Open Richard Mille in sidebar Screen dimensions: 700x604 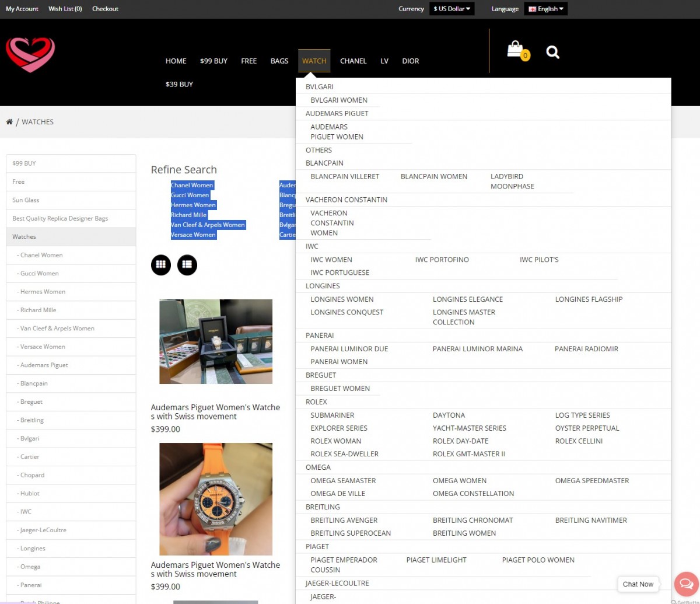[71, 310]
